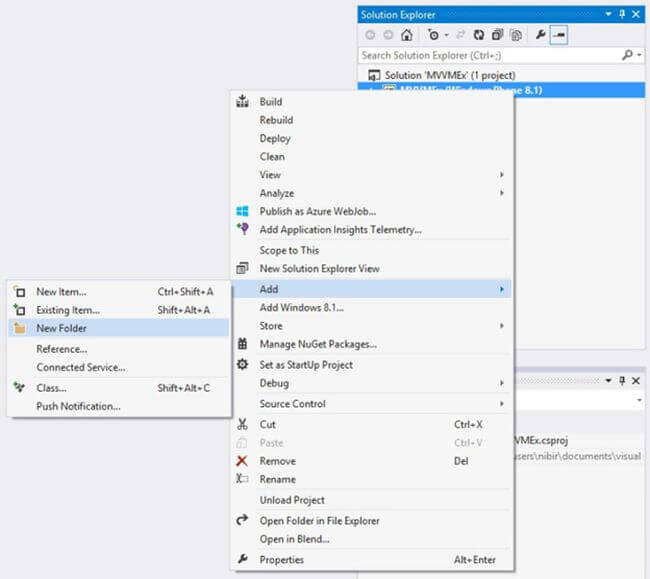Click the New Solution Explorer View icon
The height and width of the screenshot is (579, 650).
[243, 268]
